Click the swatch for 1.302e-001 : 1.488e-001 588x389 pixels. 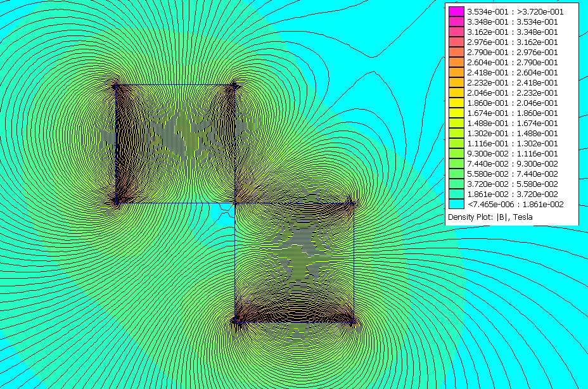456,133
